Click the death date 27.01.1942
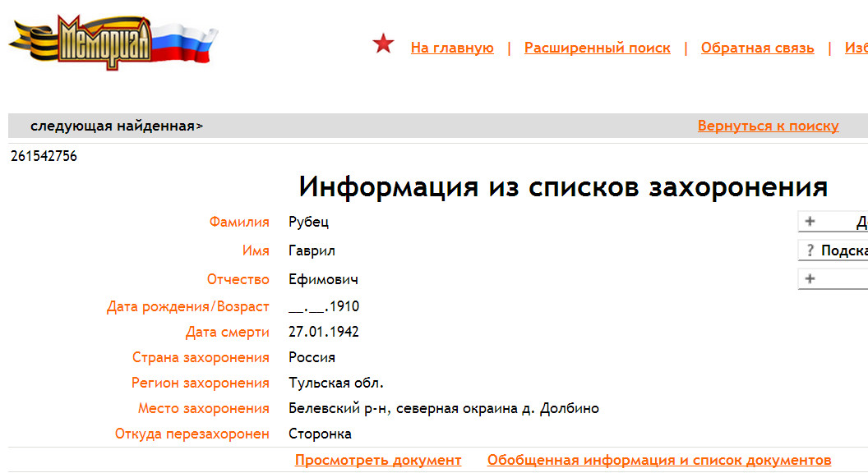Screen dimensions: 868x473 323,332
